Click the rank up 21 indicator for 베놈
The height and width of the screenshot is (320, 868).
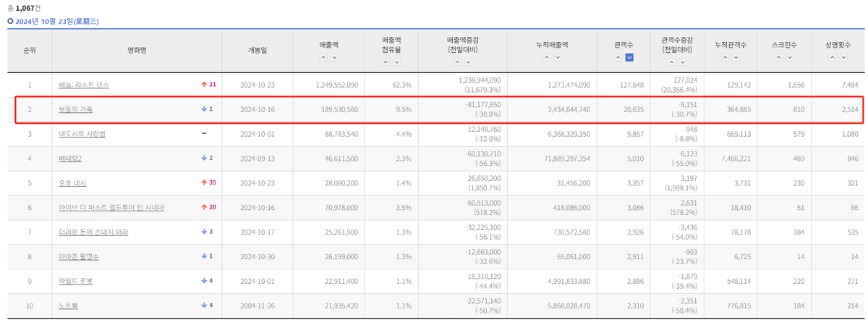tap(208, 85)
